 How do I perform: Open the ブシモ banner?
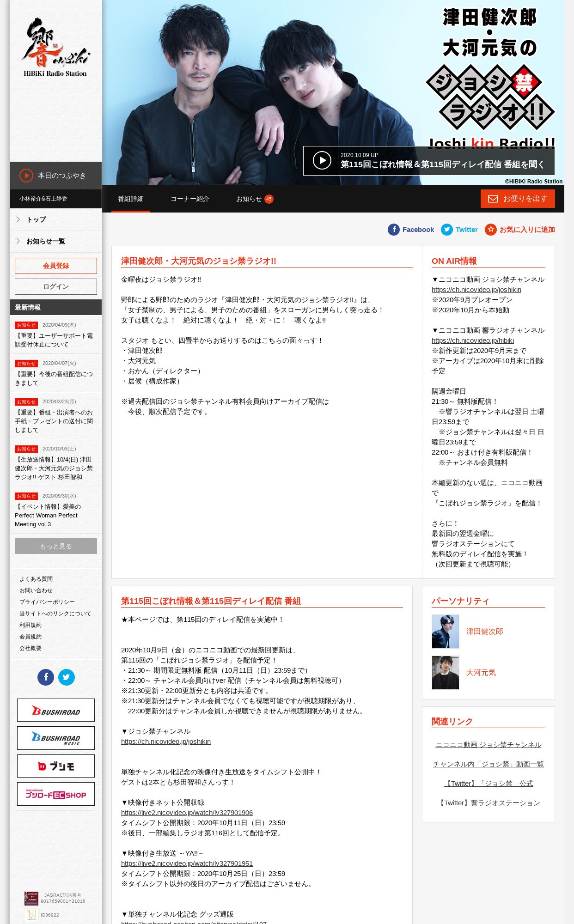click(x=56, y=766)
